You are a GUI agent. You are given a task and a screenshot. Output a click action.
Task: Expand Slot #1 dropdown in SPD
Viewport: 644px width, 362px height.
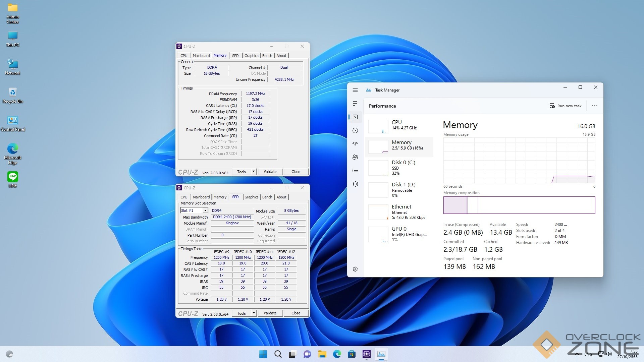pos(205,210)
